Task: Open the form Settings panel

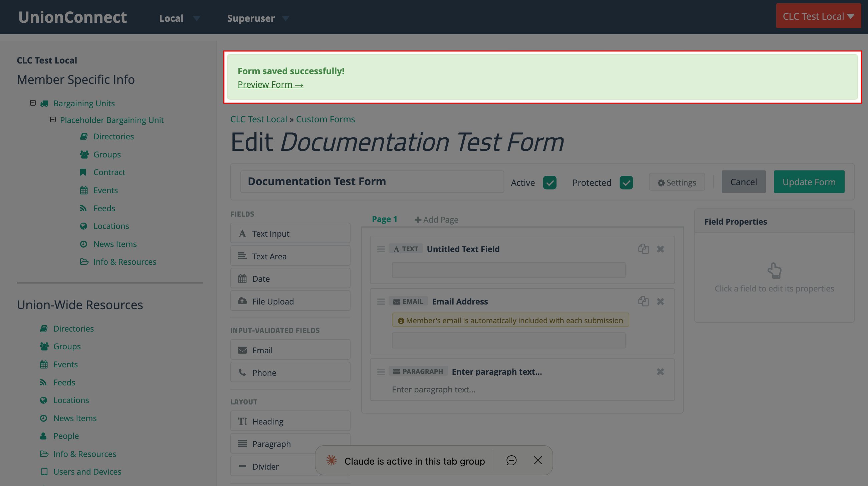Action: tap(677, 182)
